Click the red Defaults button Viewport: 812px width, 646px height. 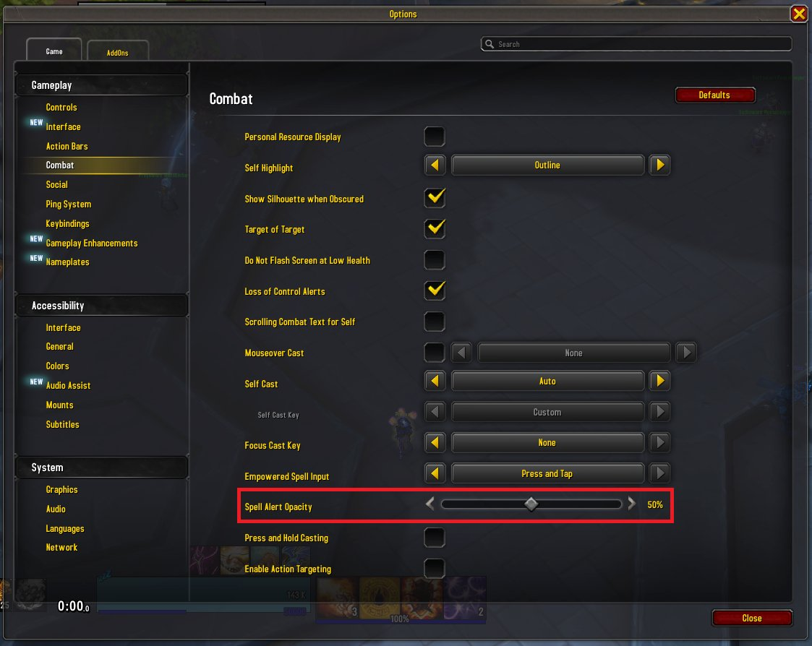[714, 95]
